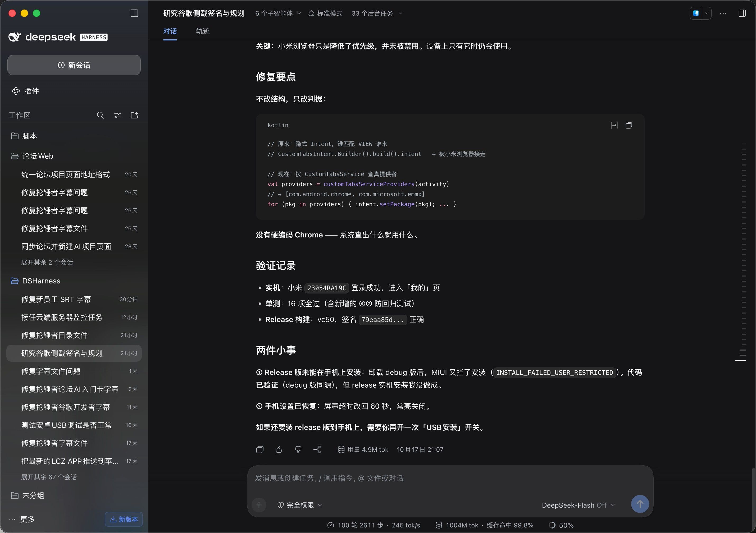Image resolution: width=756 pixels, height=533 pixels.
Task: Open workspace filter settings icon
Action: (117, 115)
